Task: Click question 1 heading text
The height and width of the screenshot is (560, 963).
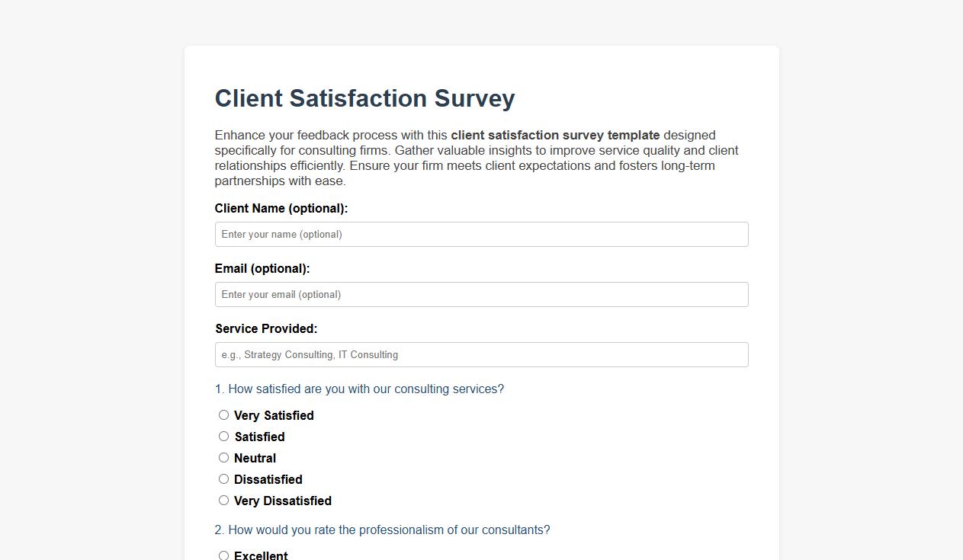Action: (359, 389)
